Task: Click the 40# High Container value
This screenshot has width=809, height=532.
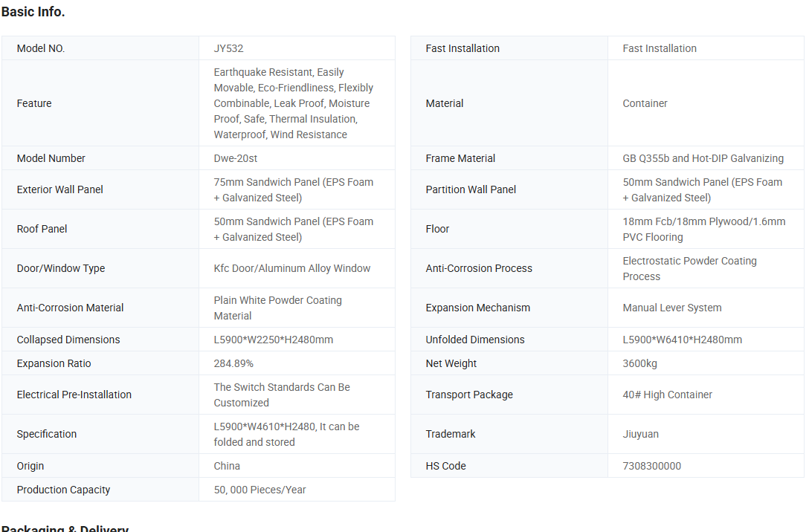Action: pyautogui.click(x=667, y=395)
